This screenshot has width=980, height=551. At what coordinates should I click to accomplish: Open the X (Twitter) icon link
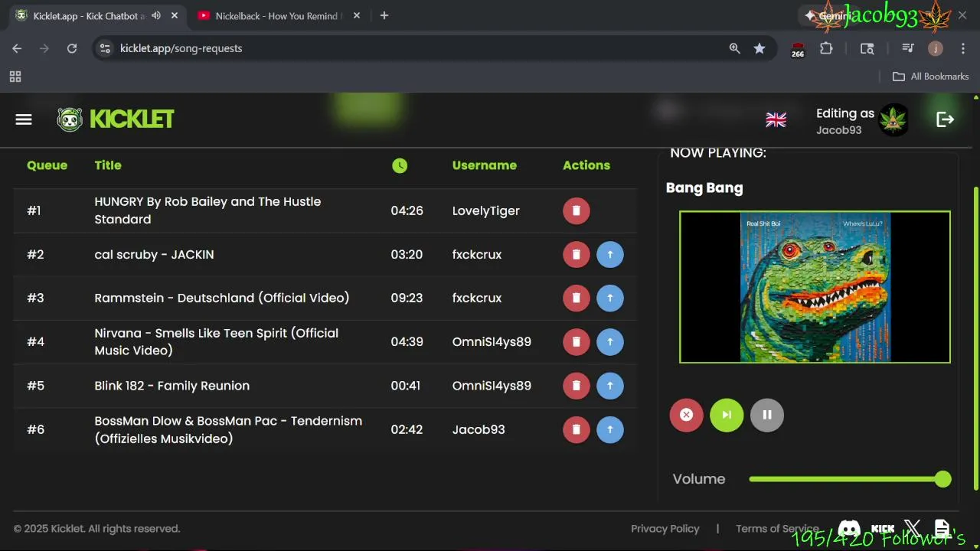click(912, 528)
